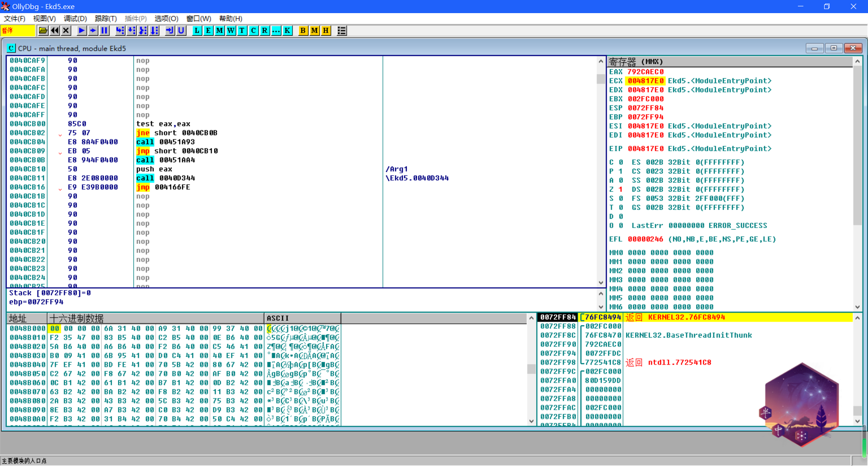
Task: Click the Step Over toolbar icon
Action: pos(132,31)
